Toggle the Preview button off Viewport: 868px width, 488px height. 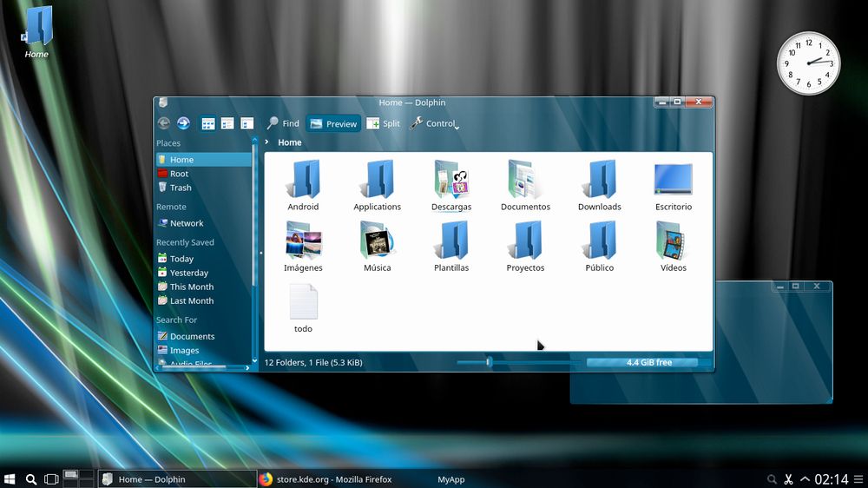(x=333, y=123)
